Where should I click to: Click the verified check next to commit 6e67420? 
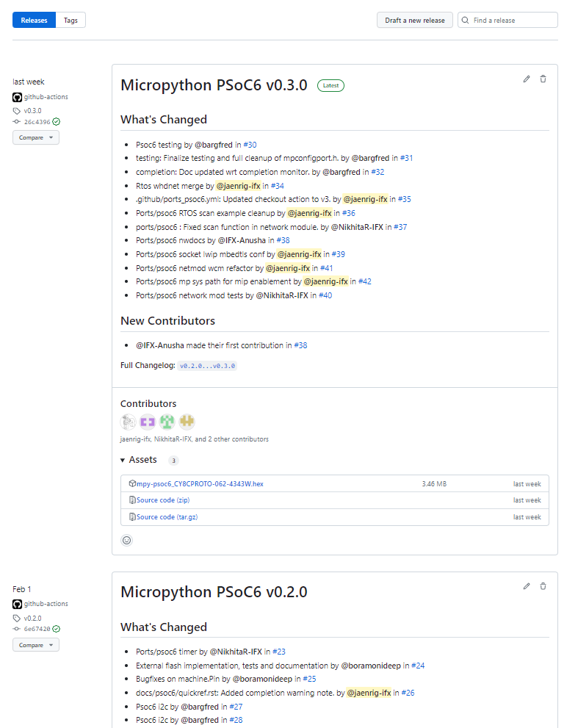pos(56,629)
